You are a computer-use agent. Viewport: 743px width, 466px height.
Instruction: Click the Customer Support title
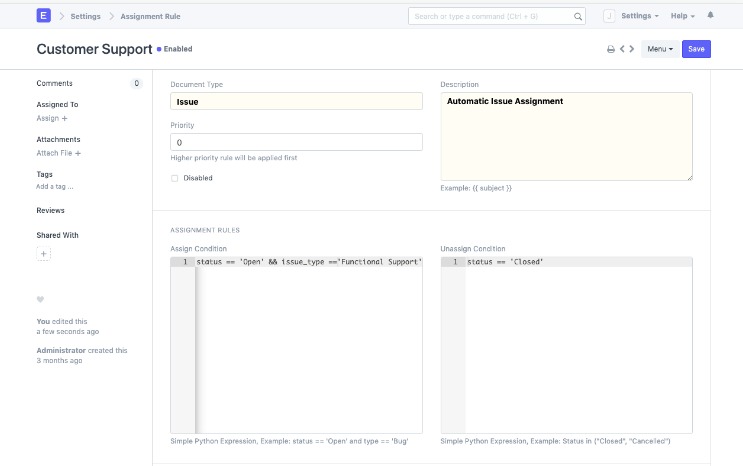point(94,49)
